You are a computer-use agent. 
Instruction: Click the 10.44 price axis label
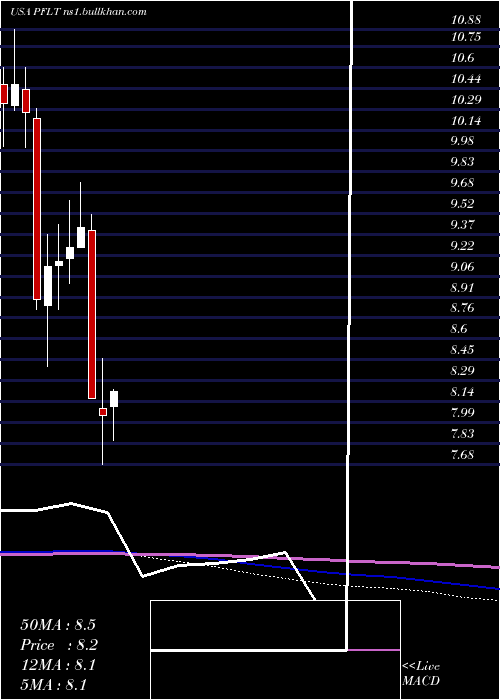[466, 79]
